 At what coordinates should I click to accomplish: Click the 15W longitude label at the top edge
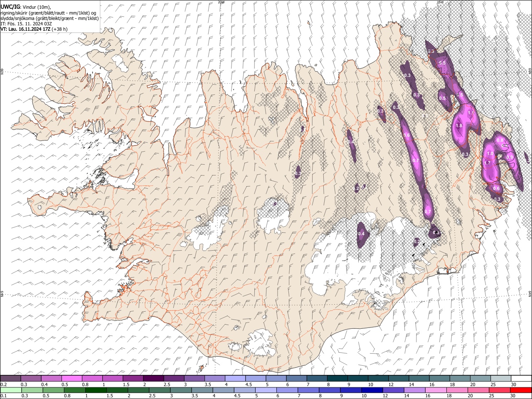[x=440, y=2]
